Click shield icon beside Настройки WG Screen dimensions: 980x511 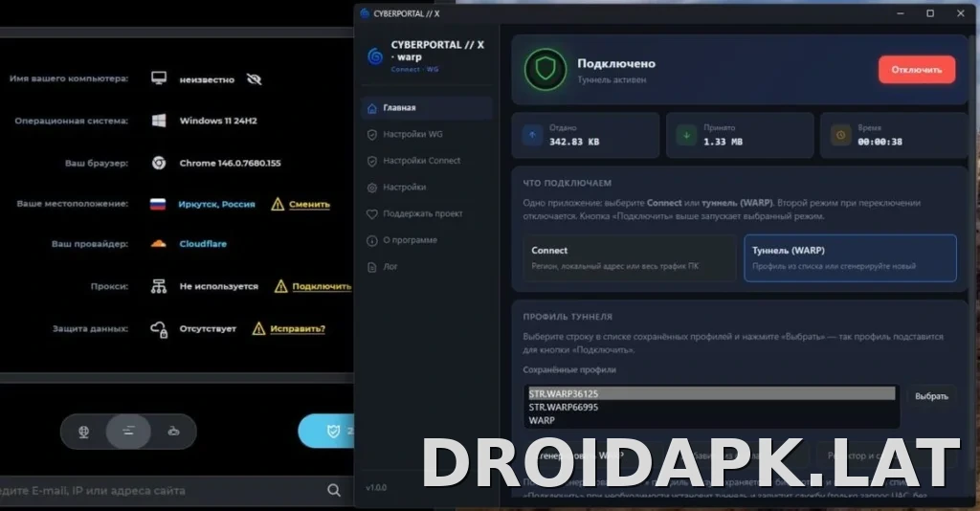click(x=372, y=134)
